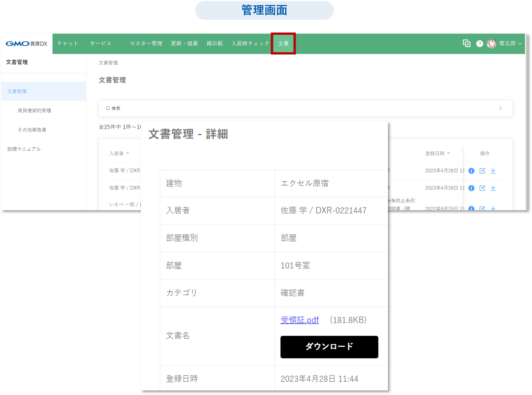Click the task checklist icon in header
This screenshot has height=395, width=532.
point(466,44)
